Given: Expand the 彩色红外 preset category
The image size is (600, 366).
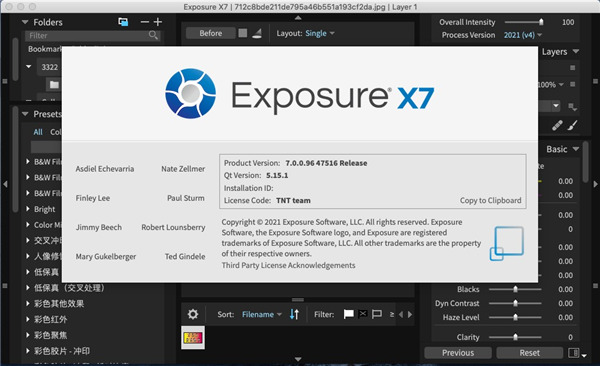Looking at the screenshot, I should click(28, 319).
